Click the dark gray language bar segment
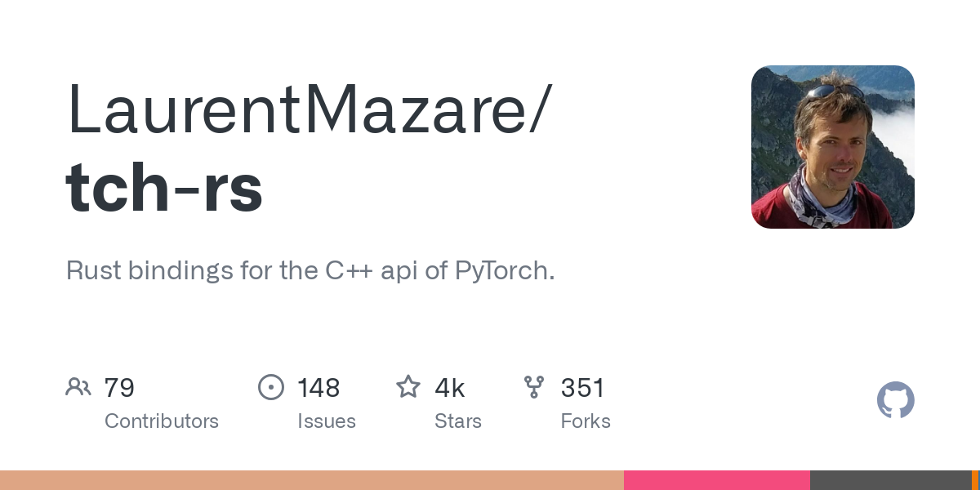The width and height of the screenshot is (980, 490). pyautogui.click(x=890, y=480)
